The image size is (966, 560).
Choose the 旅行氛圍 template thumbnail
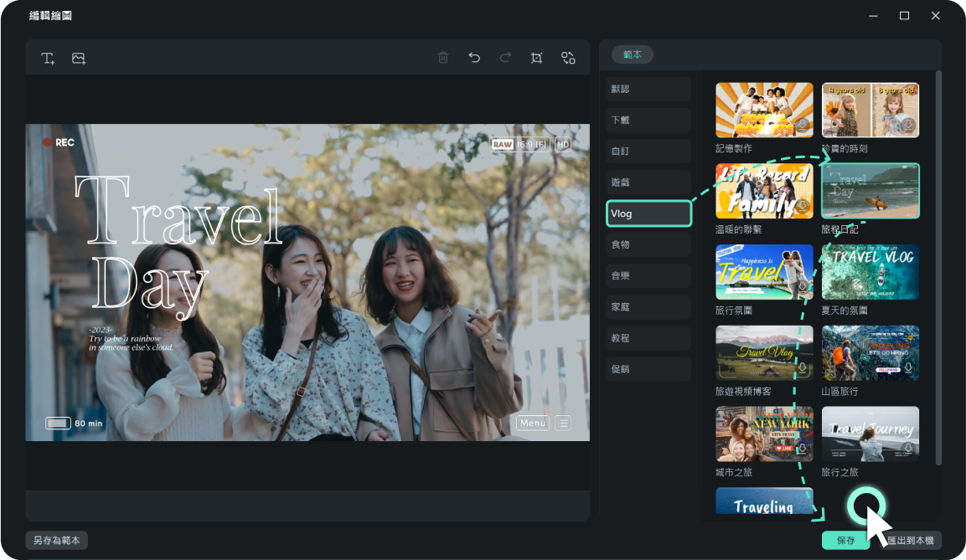tap(764, 272)
